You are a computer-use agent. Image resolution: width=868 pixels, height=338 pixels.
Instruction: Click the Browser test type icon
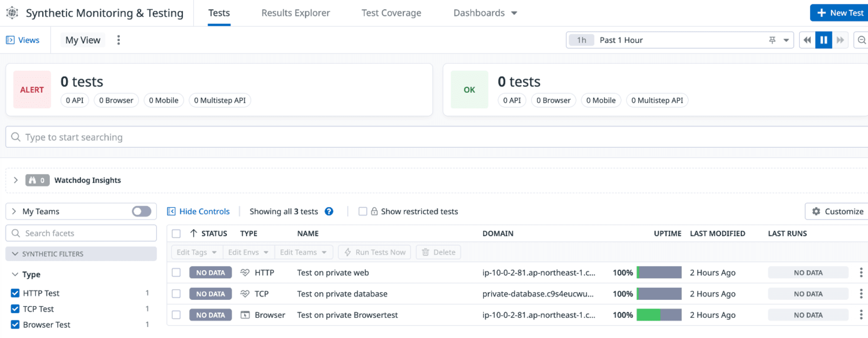[x=245, y=315]
